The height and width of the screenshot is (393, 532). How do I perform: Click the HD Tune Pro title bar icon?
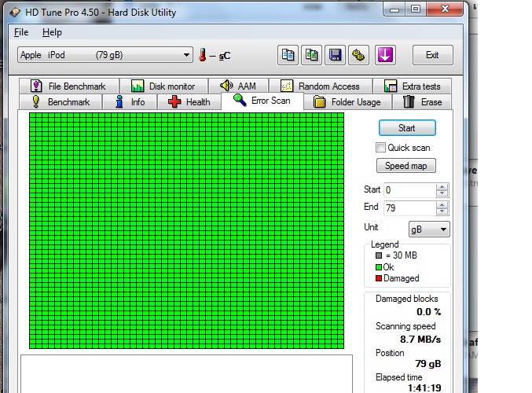coord(15,13)
